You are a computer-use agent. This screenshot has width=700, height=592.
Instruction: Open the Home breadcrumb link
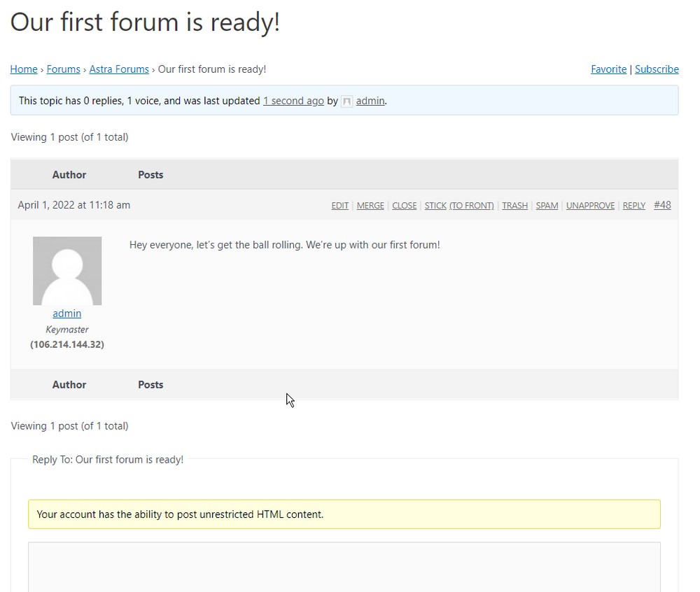coord(24,69)
